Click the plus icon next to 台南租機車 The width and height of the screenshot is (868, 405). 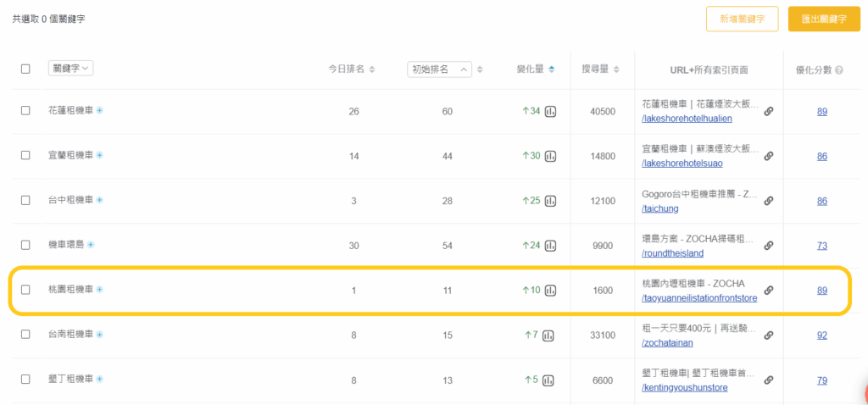point(99,335)
